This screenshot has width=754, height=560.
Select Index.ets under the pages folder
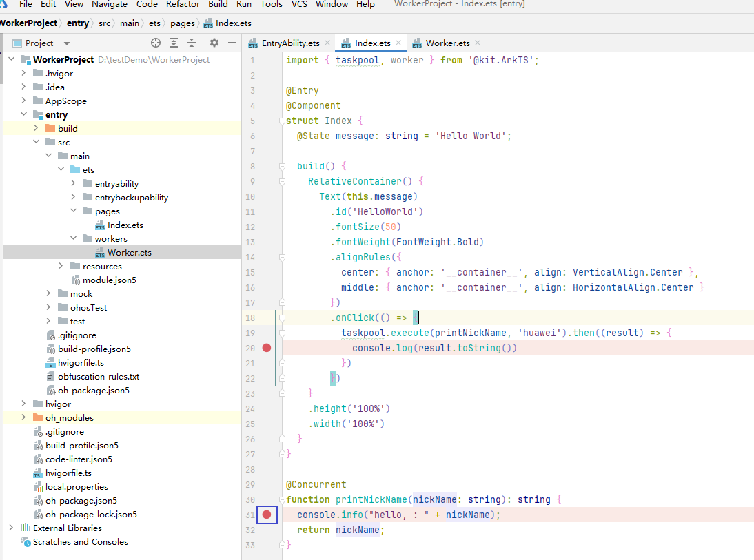tap(125, 225)
